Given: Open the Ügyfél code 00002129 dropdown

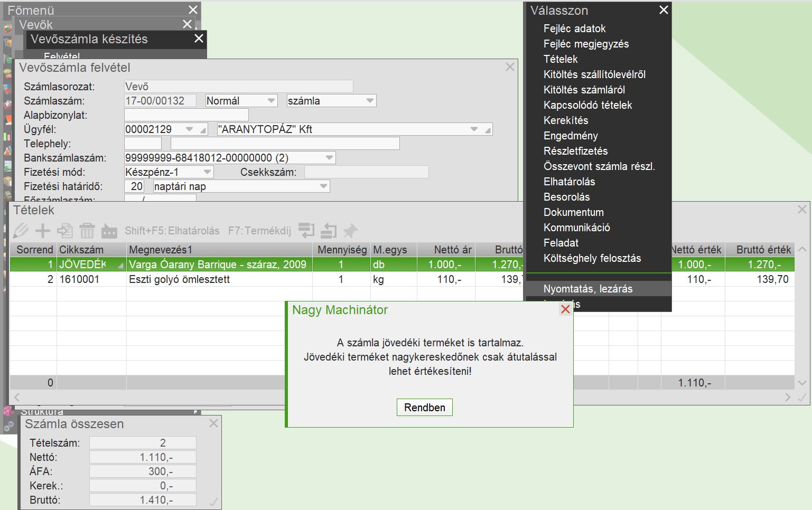Looking at the screenshot, I should click(x=190, y=129).
